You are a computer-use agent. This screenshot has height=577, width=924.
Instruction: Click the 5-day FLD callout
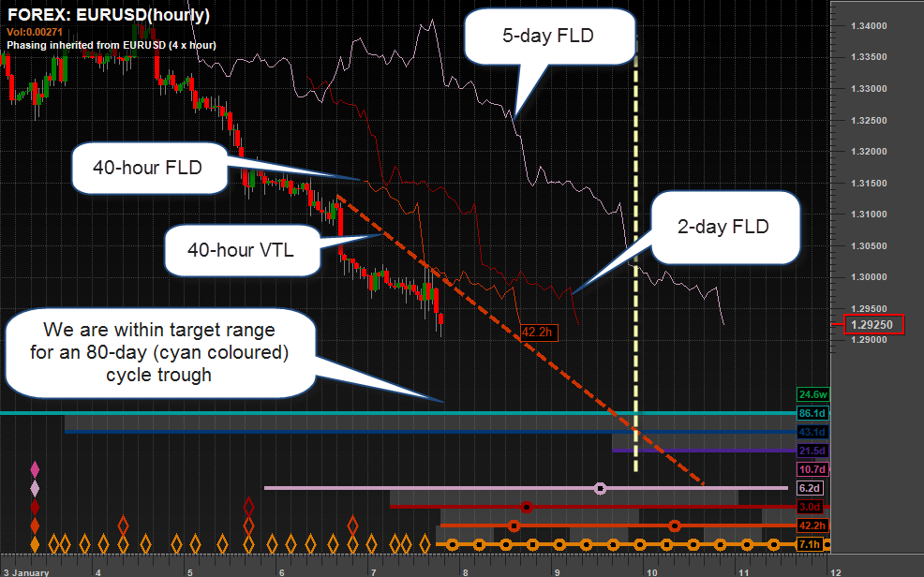[548, 37]
